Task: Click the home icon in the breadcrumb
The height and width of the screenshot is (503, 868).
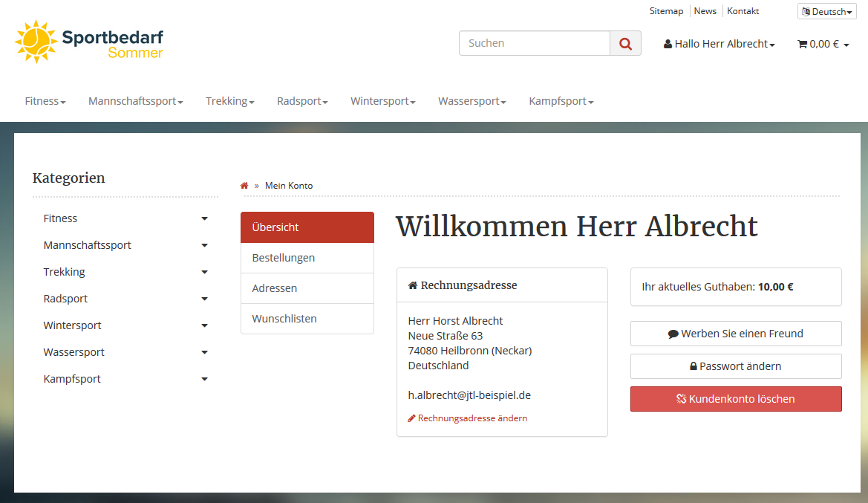Action: point(244,185)
